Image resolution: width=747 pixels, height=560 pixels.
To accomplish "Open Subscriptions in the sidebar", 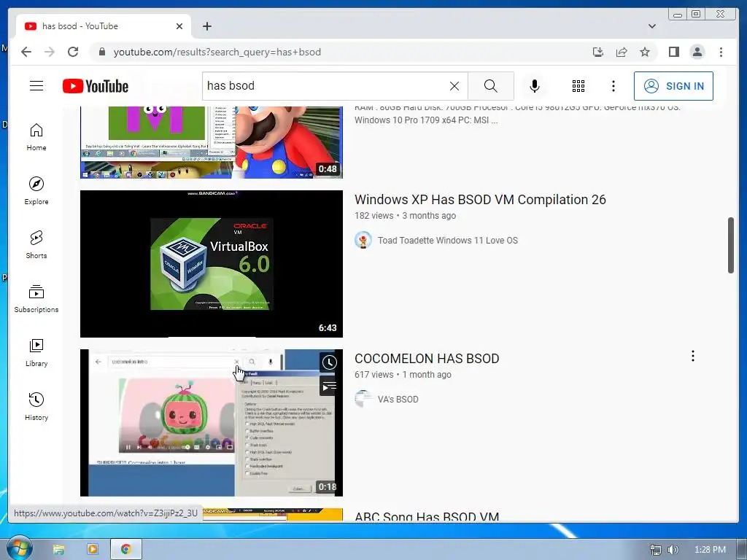I will point(36,299).
